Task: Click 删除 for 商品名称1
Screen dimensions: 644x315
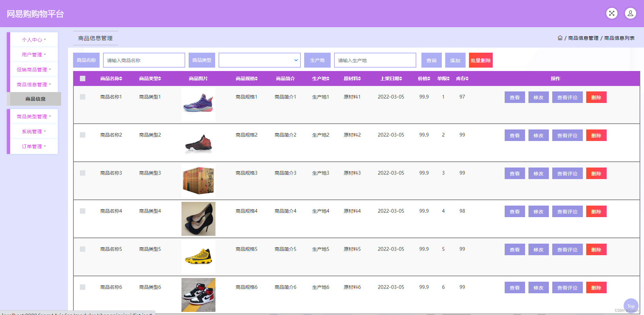Action: 596,97
